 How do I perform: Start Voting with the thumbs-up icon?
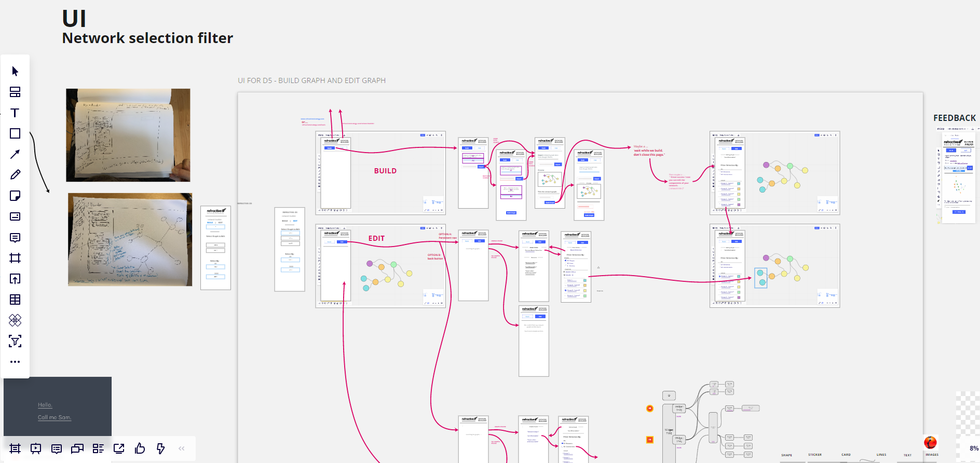click(140, 448)
